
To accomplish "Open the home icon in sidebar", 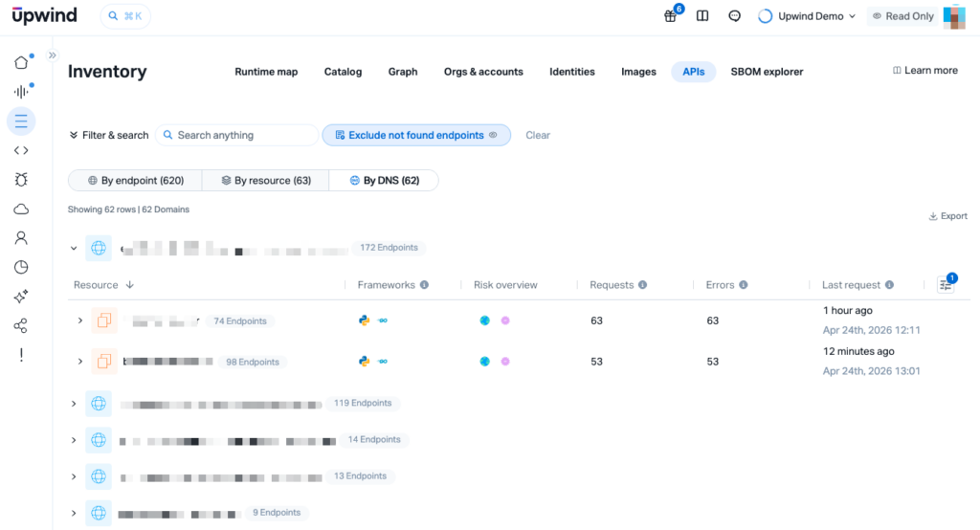I will coord(21,63).
